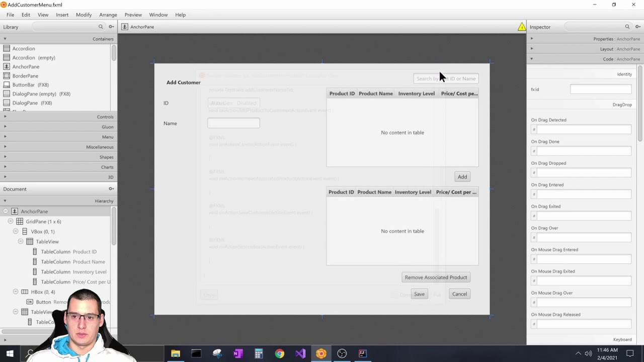644x362 pixels.
Task: Open the Preview menu
Action: tap(133, 15)
